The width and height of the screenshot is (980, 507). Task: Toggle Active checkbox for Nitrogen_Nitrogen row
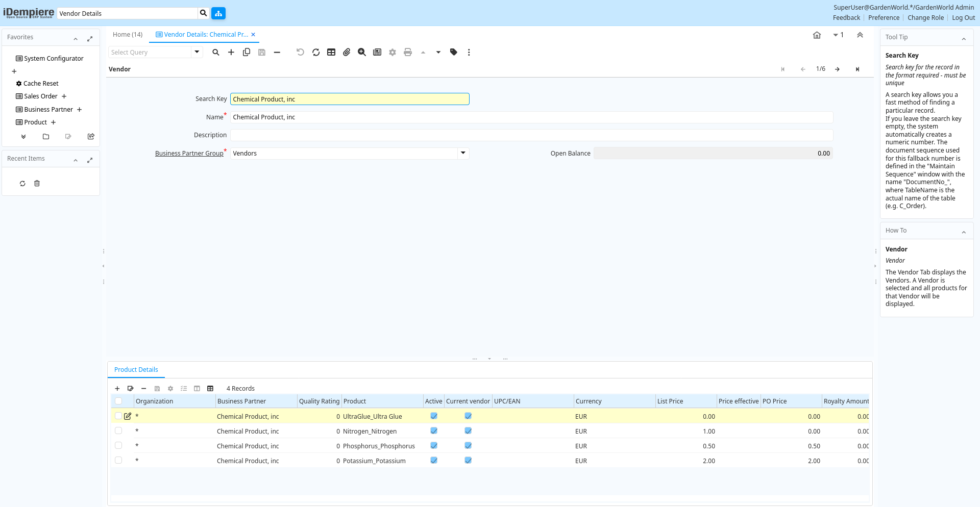(434, 431)
